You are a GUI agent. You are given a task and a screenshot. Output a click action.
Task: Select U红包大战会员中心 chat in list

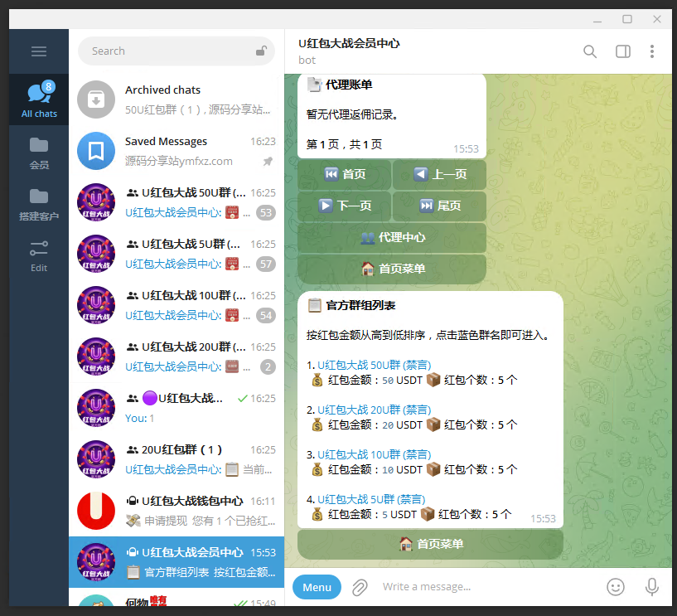[x=177, y=562]
